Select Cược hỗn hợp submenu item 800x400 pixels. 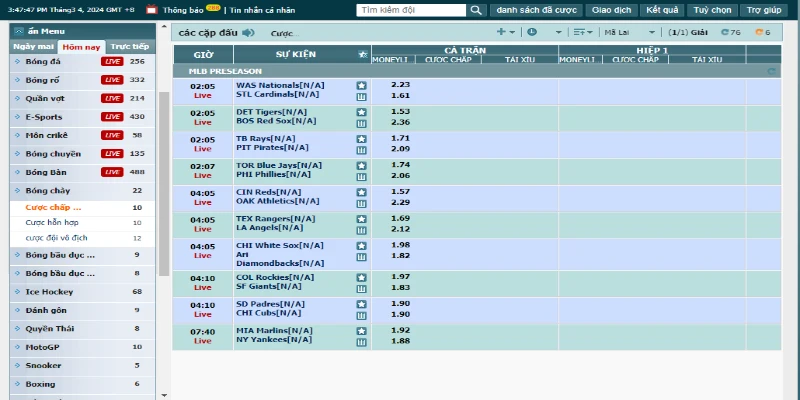point(82,223)
